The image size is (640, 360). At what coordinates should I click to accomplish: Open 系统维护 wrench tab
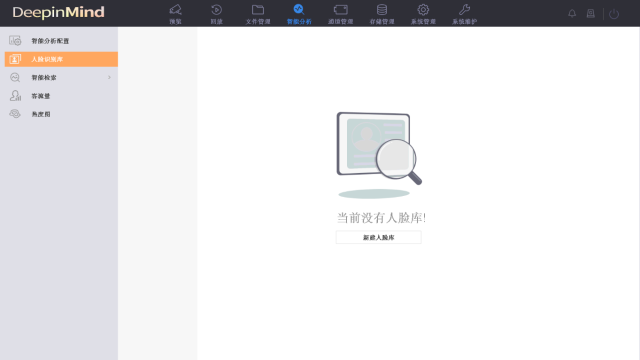pyautogui.click(x=464, y=14)
